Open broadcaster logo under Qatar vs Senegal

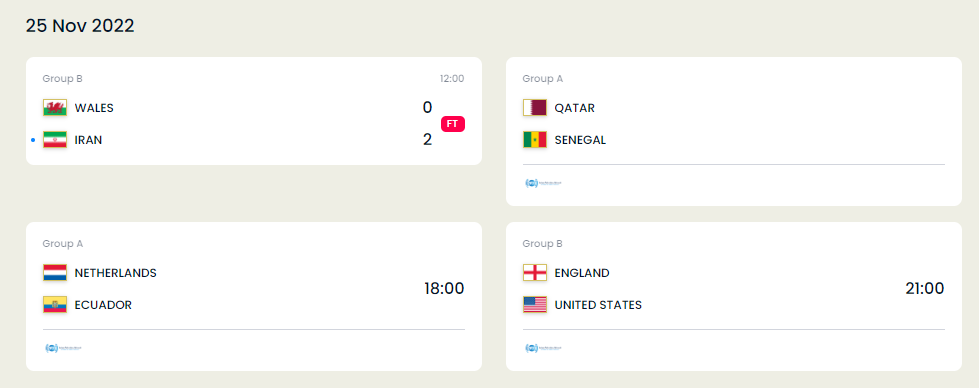click(x=544, y=183)
